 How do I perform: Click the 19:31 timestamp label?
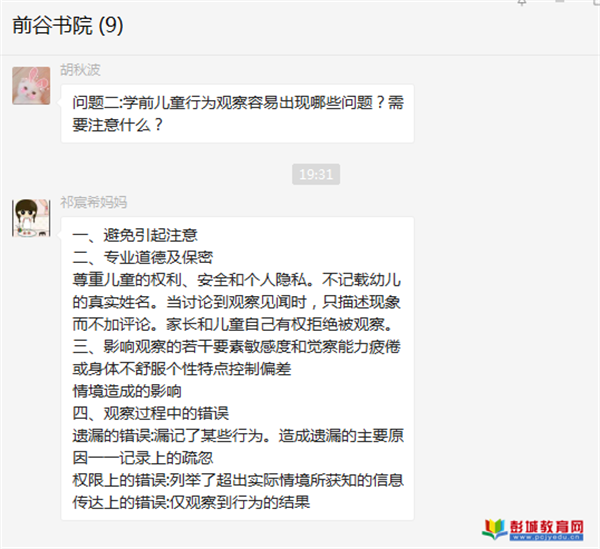click(316, 174)
